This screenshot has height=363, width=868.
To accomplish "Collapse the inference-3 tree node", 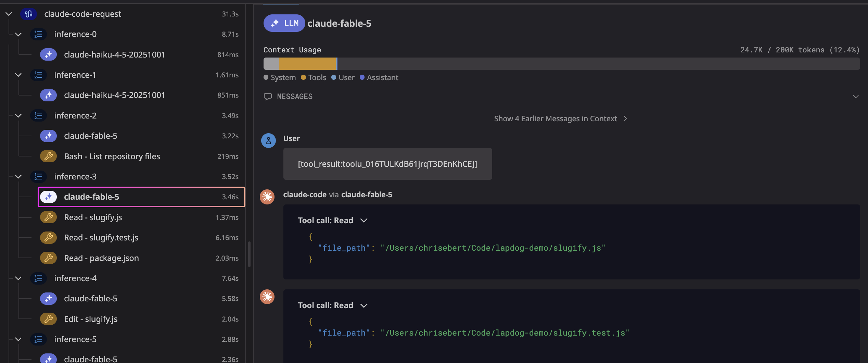I will click(18, 177).
